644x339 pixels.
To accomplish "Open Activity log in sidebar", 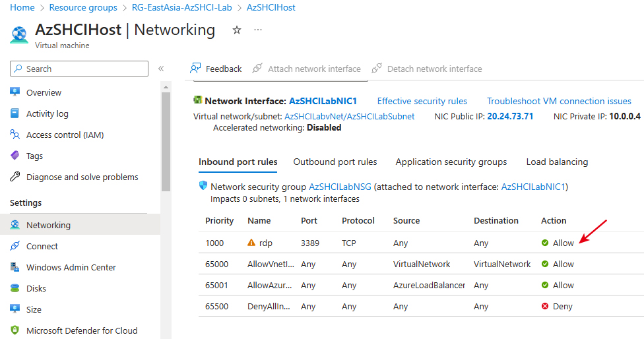I will pyautogui.click(x=47, y=114).
